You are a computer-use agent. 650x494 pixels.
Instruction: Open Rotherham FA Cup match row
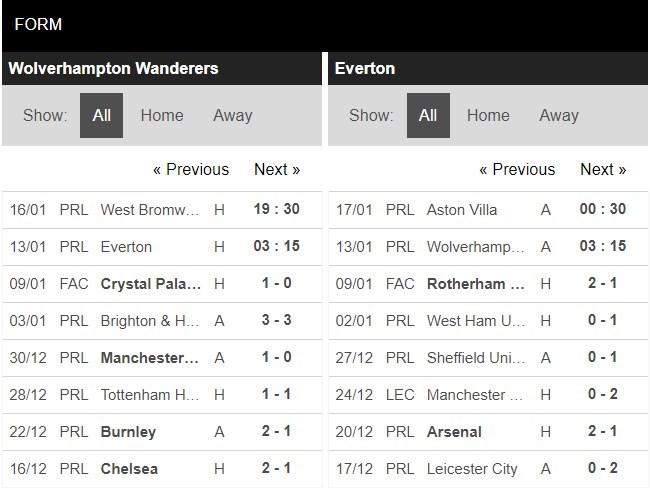tap(488, 284)
